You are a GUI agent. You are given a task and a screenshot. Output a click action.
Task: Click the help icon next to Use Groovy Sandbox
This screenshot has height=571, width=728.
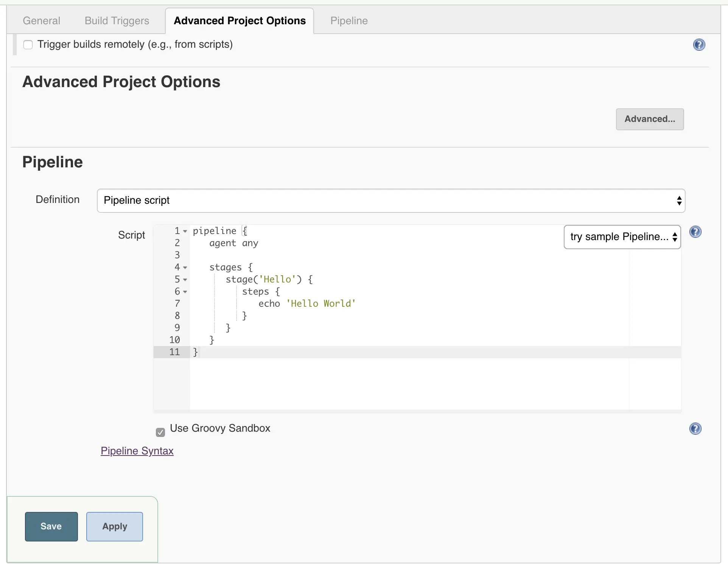pyautogui.click(x=696, y=428)
